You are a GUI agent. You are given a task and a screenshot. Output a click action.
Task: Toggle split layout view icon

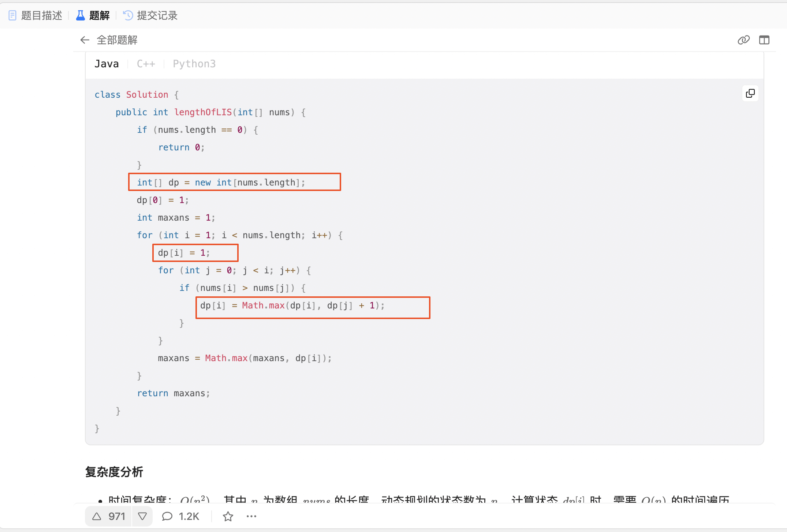pyautogui.click(x=764, y=40)
